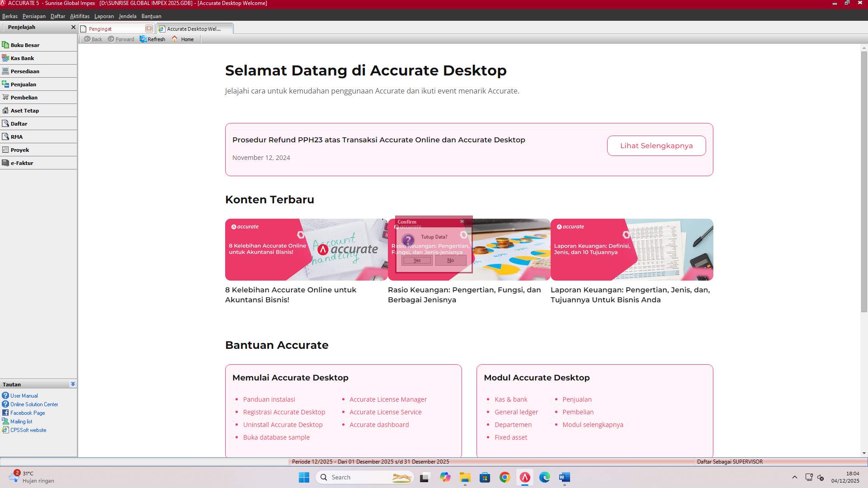The width and height of the screenshot is (868, 488).
Task: Collapse the Tautan panel with the chevron
Action: coord(72,384)
